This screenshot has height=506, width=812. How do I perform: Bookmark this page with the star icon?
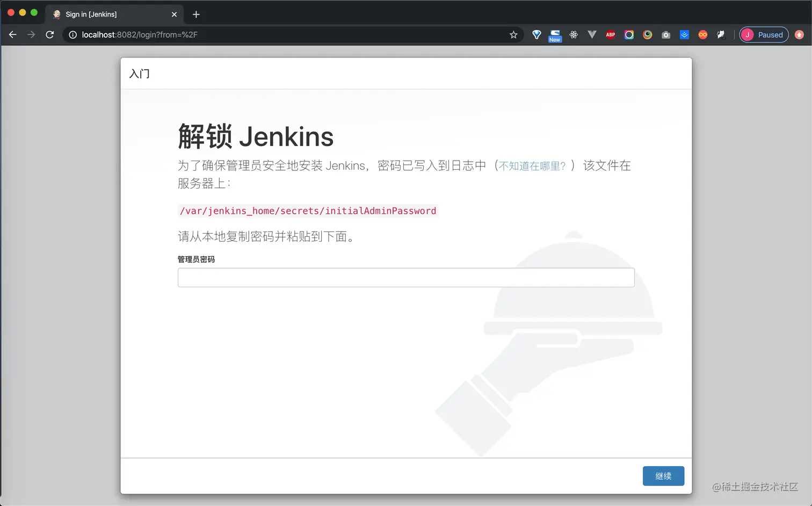tap(513, 34)
